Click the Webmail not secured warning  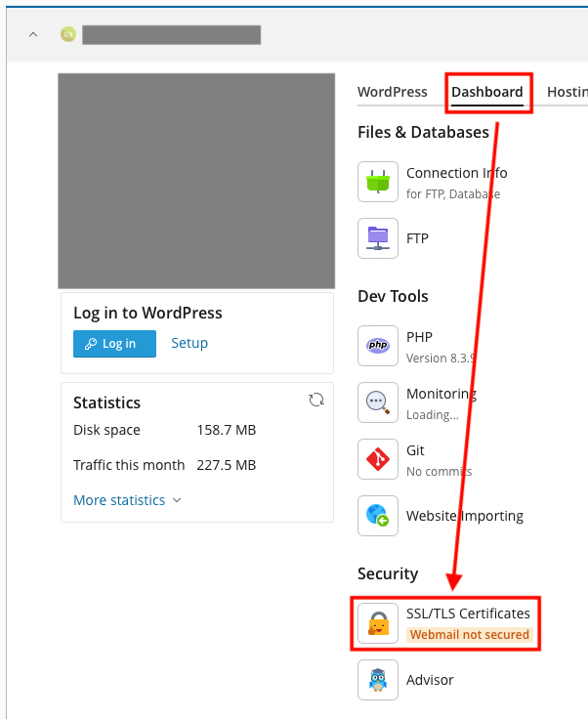[470, 635]
